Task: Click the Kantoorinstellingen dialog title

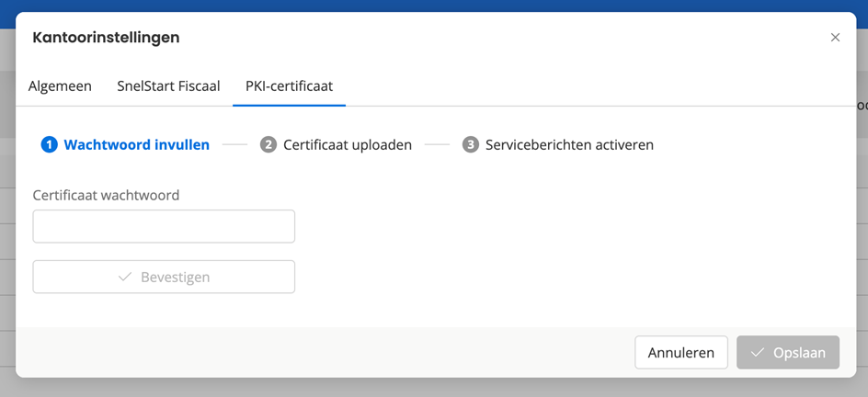Action: (106, 38)
